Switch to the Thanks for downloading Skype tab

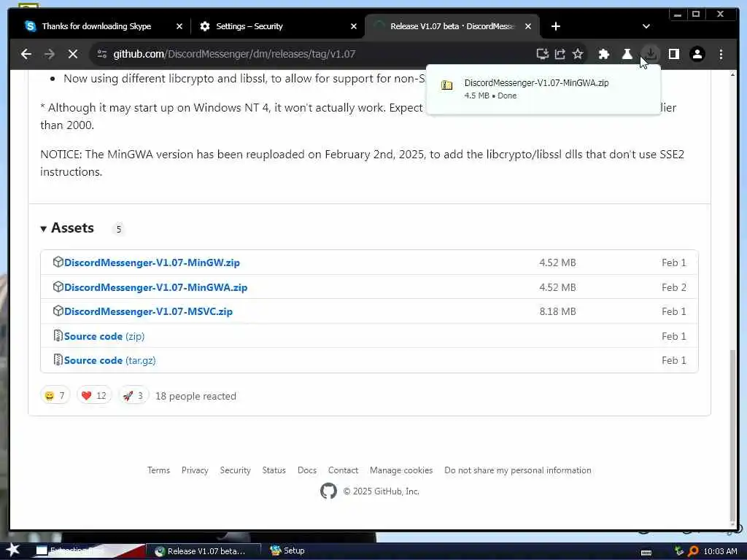96,26
